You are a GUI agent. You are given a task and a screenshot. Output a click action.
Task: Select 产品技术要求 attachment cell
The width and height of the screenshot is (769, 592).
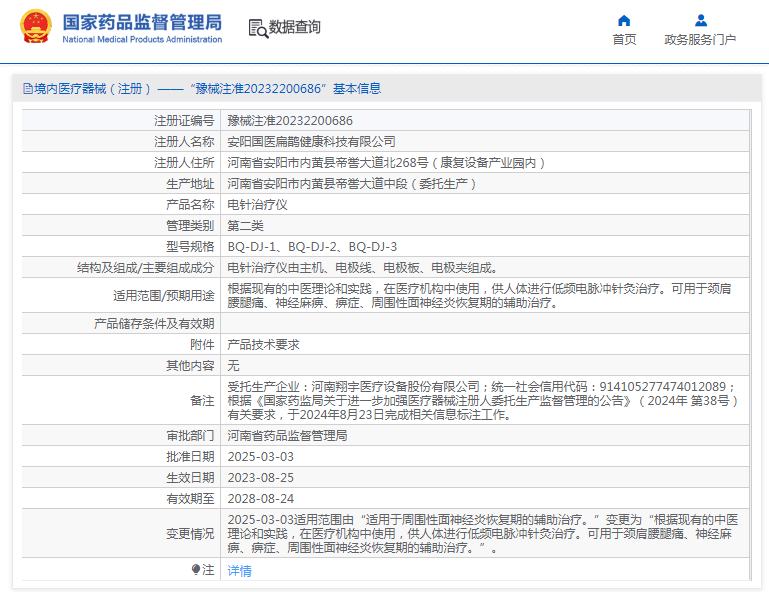coord(263,345)
